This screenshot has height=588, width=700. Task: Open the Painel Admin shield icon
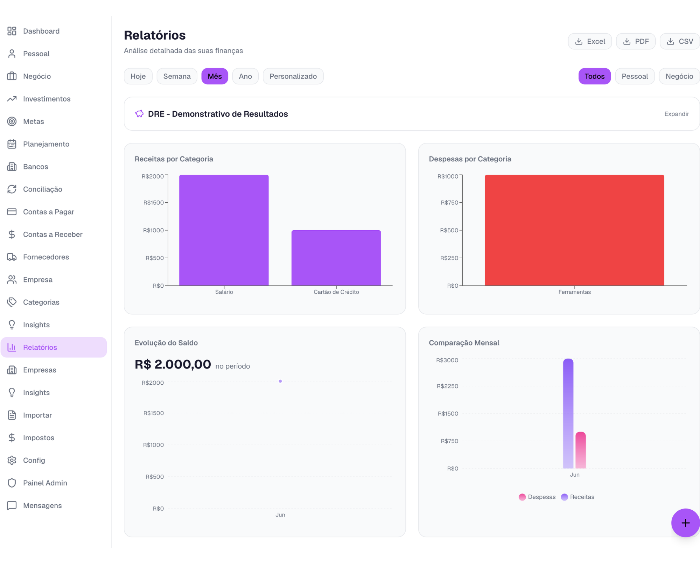point(12,483)
